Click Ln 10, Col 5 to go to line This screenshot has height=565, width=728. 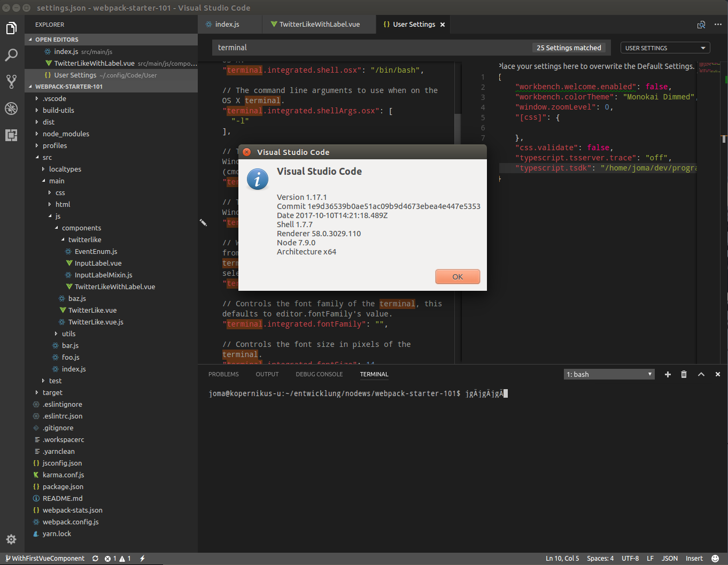562,559
